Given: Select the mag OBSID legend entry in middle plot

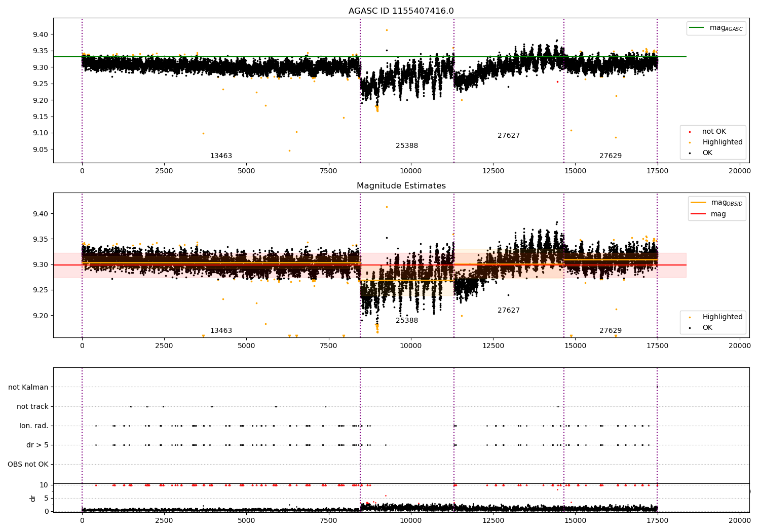Looking at the screenshot, I should pos(717,203).
